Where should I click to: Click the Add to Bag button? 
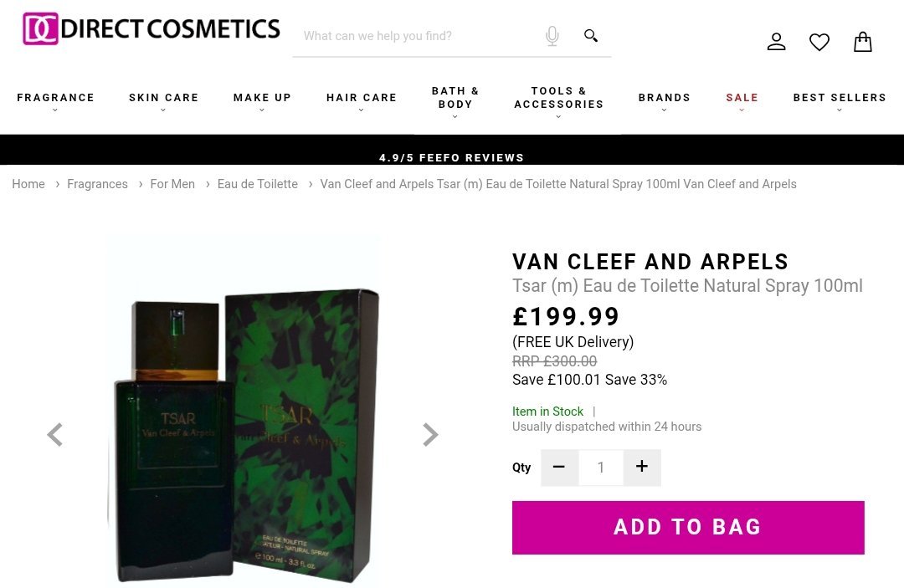click(688, 528)
